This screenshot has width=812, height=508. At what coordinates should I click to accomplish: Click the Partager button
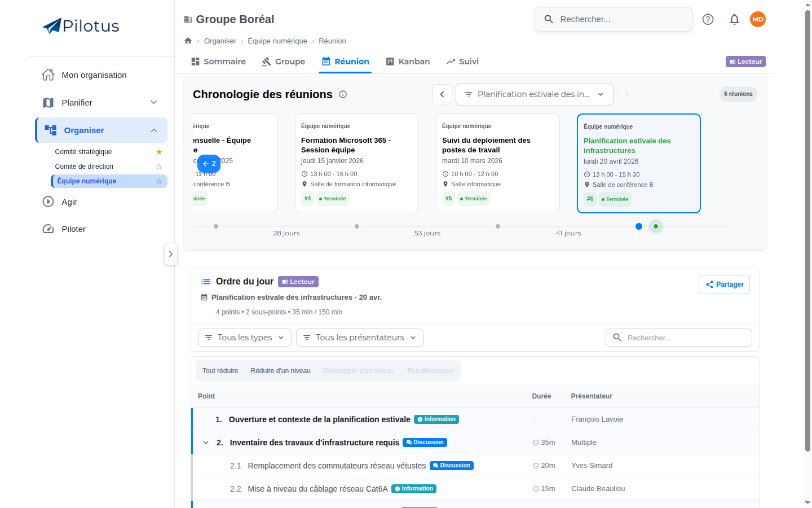coord(724,284)
